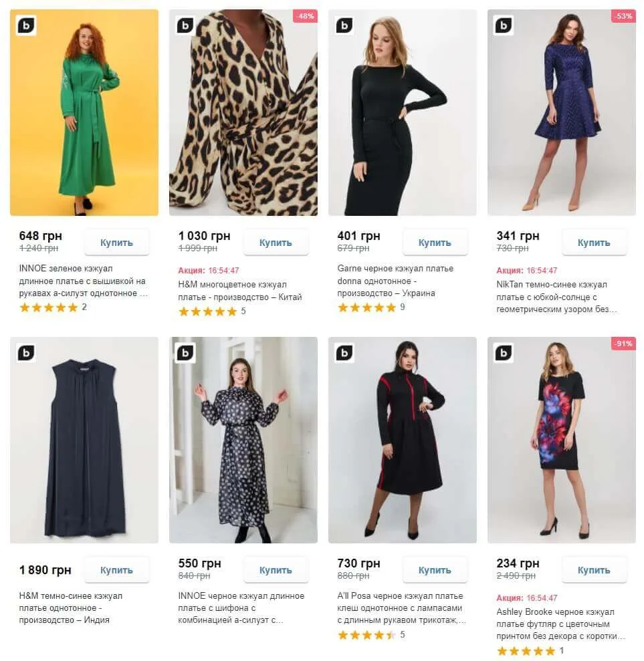This screenshot has height=661, width=644.
Task: Click the badge icon on NikTan blue dress
Action: click(504, 25)
